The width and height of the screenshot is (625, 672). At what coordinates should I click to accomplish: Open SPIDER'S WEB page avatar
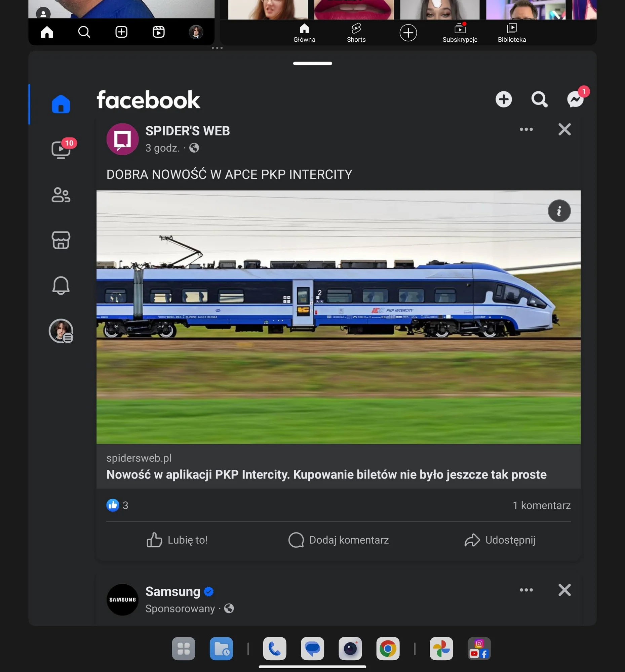click(122, 139)
